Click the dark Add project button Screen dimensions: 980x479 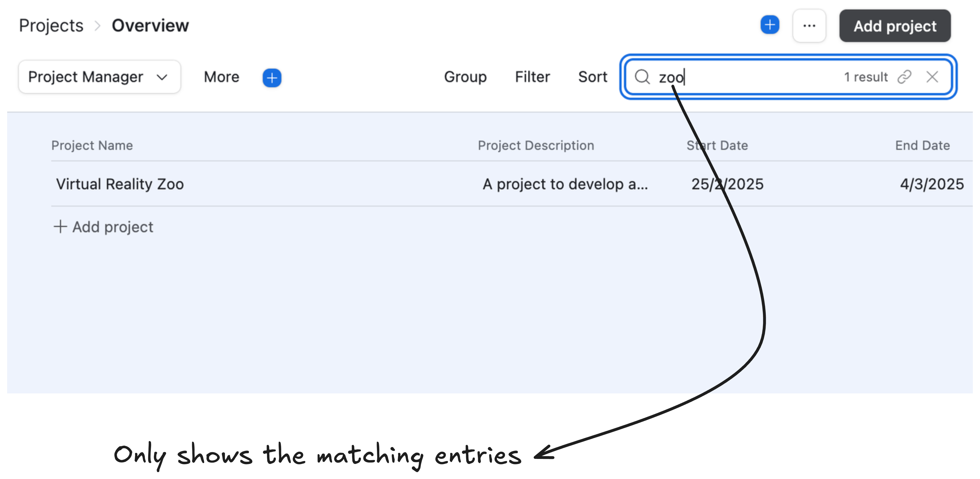(894, 26)
